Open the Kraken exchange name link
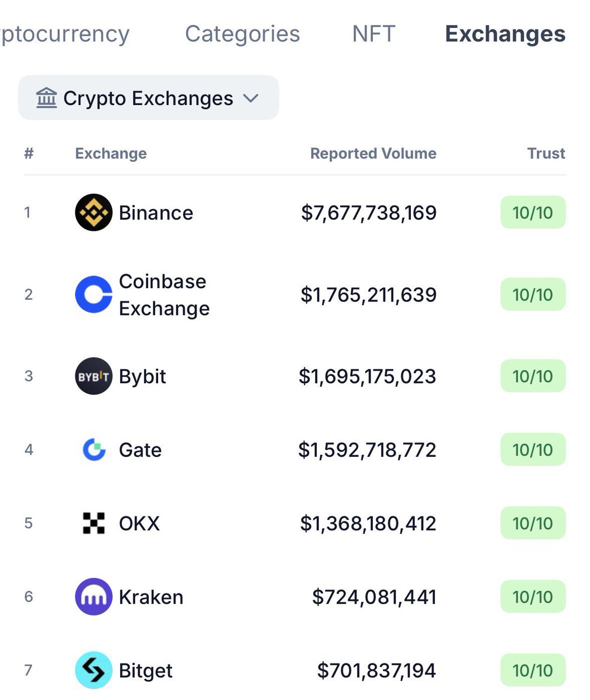This screenshot has width=590, height=700. tap(151, 597)
